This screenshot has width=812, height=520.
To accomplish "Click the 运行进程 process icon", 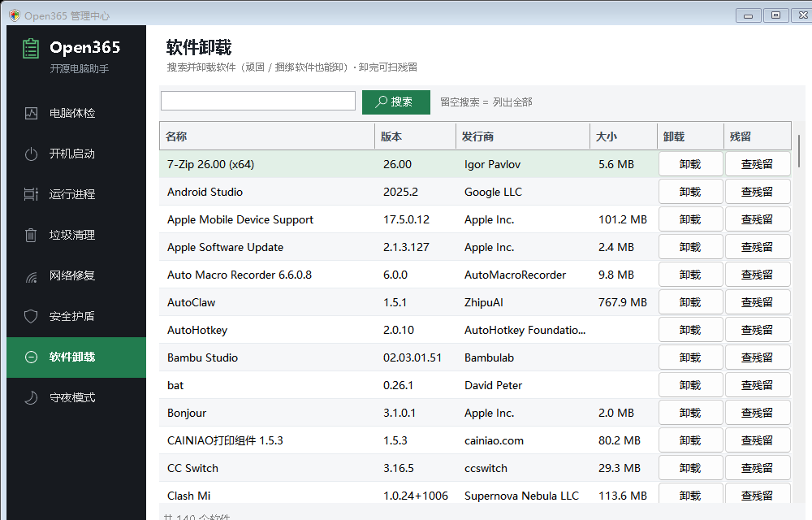I will pyautogui.click(x=31, y=194).
